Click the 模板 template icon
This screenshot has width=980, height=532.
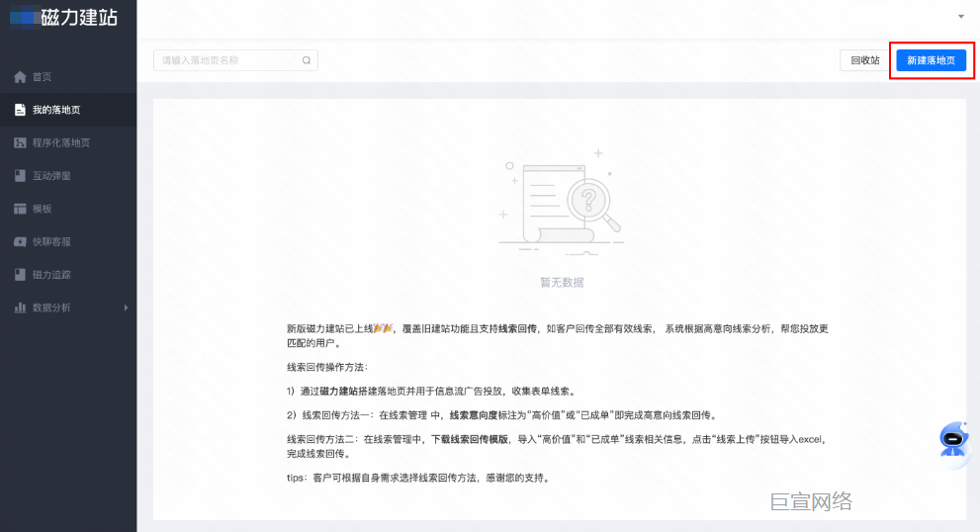click(20, 209)
